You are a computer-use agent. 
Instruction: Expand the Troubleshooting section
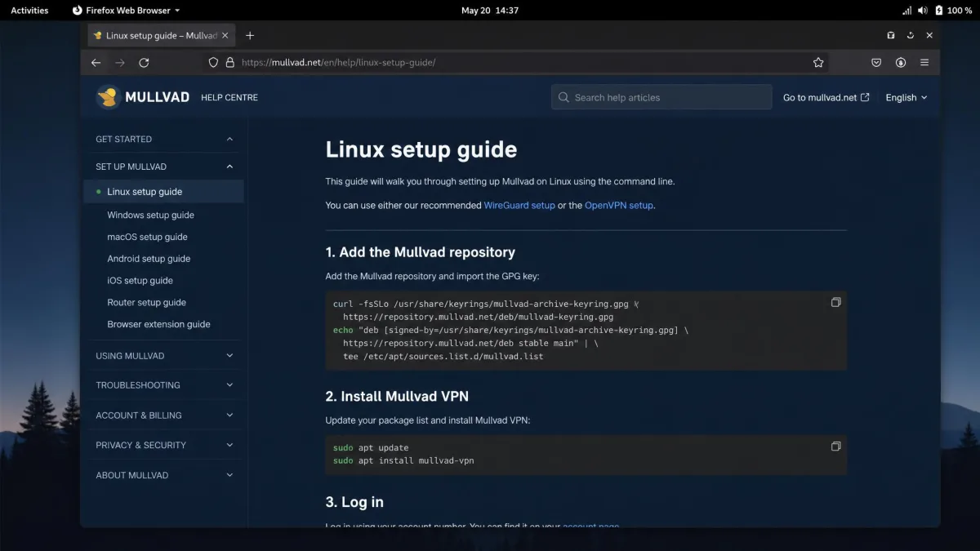point(229,385)
